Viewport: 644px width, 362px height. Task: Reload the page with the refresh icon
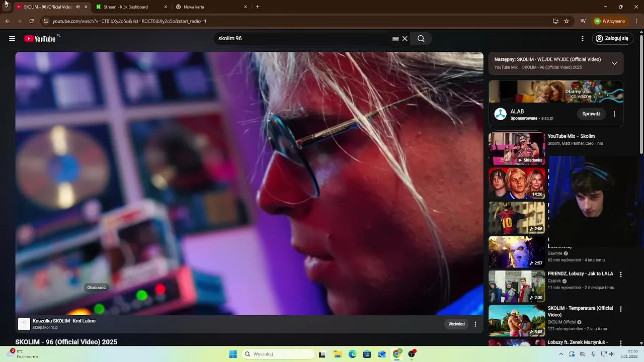tap(31, 21)
